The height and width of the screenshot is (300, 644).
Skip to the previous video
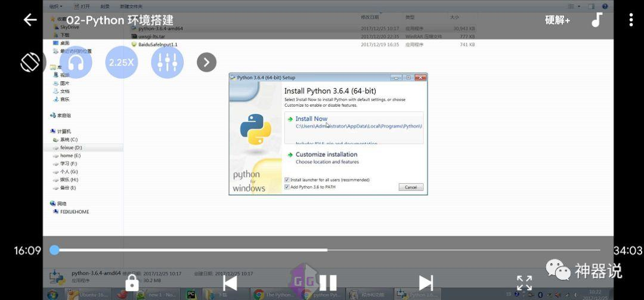(x=230, y=283)
